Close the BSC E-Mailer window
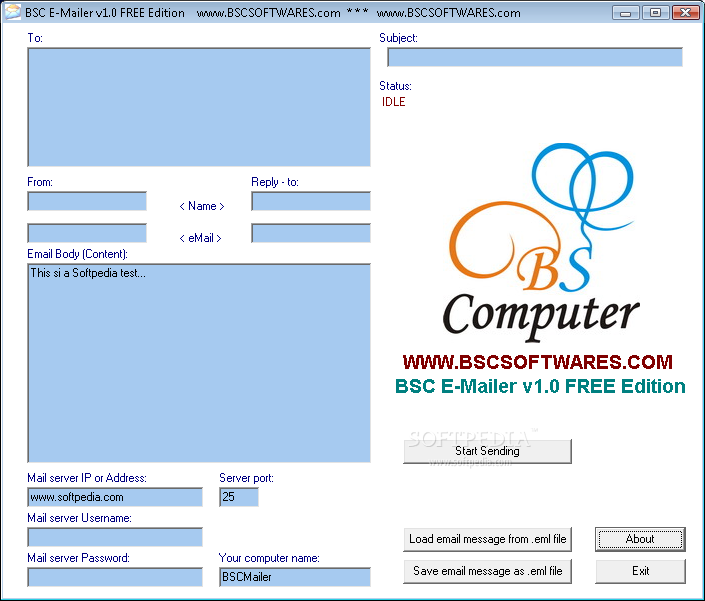The height and width of the screenshot is (601, 705). click(686, 13)
